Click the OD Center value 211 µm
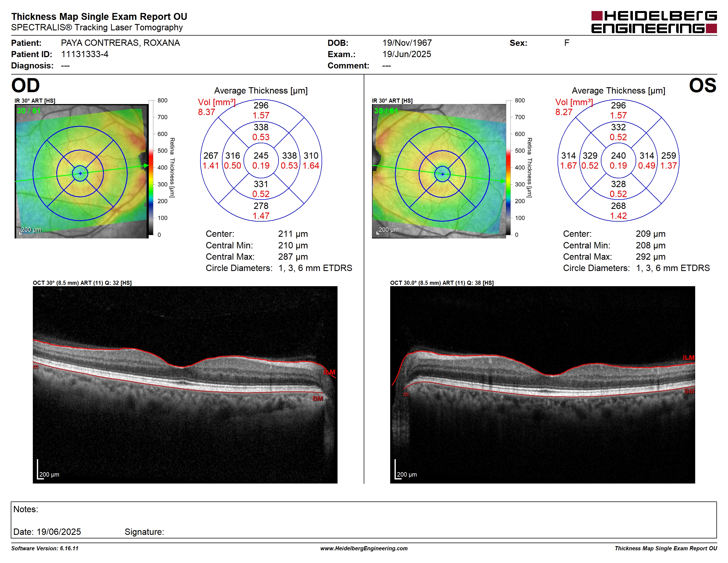The height and width of the screenshot is (563, 728). pyautogui.click(x=293, y=234)
